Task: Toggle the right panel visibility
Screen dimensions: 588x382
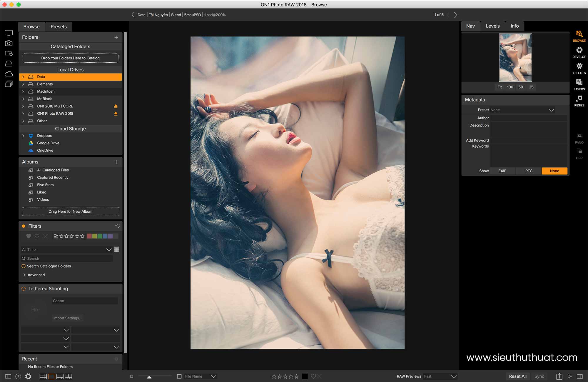Action: pyautogui.click(x=580, y=376)
